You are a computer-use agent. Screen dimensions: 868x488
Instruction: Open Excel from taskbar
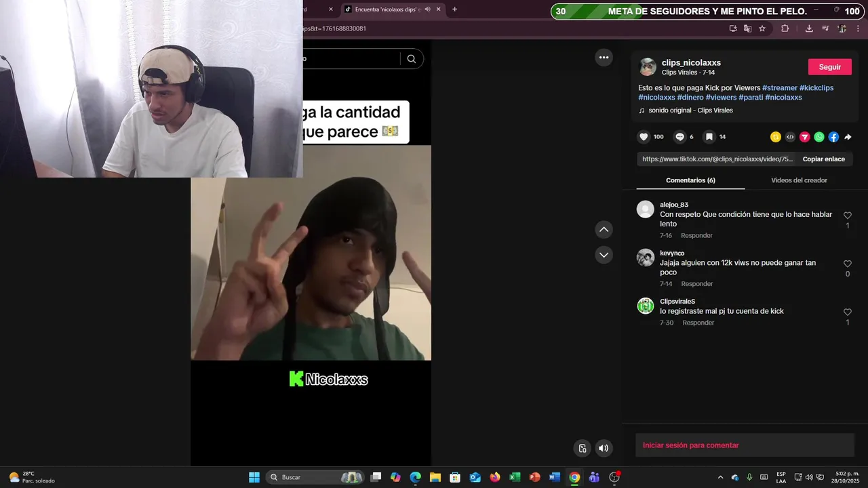click(x=515, y=477)
